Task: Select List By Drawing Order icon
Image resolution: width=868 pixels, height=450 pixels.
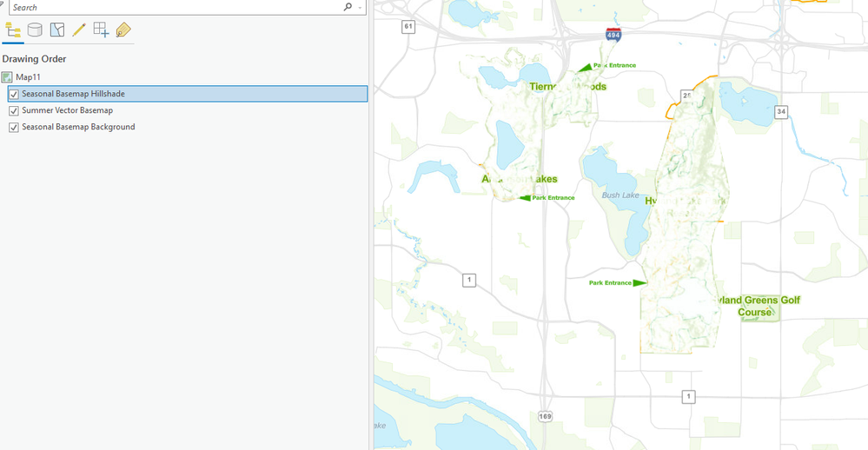Action: (13, 30)
